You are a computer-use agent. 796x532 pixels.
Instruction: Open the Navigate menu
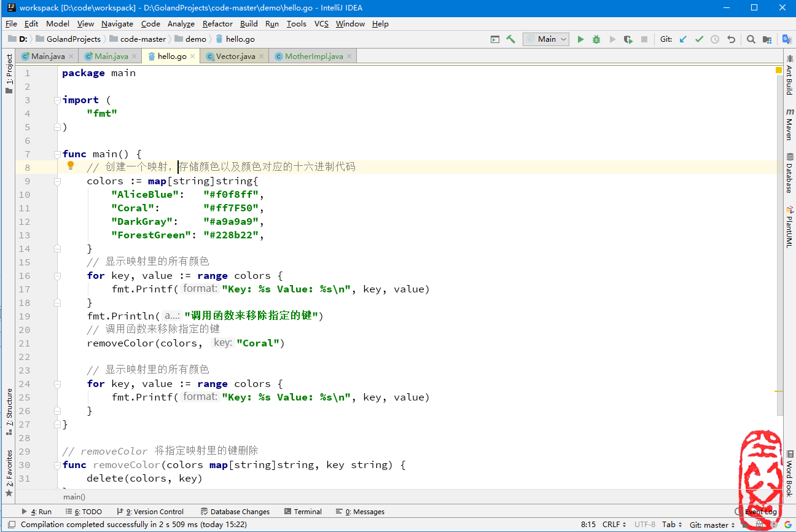(x=117, y=23)
